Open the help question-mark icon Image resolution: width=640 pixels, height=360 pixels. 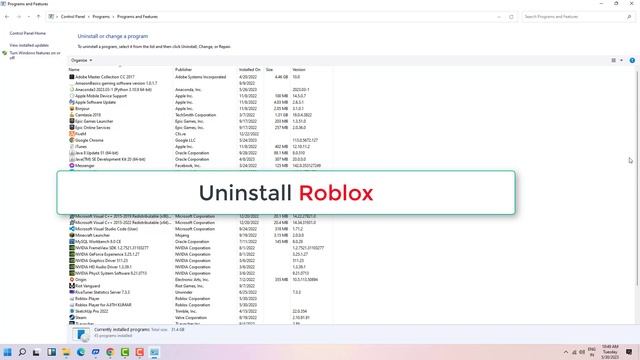pos(632,60)
